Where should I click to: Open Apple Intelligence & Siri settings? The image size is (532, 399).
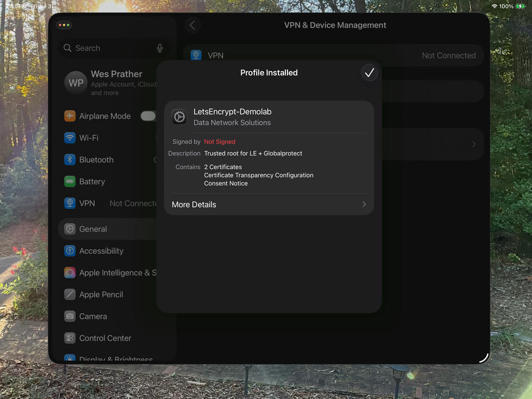coord(108,273)
